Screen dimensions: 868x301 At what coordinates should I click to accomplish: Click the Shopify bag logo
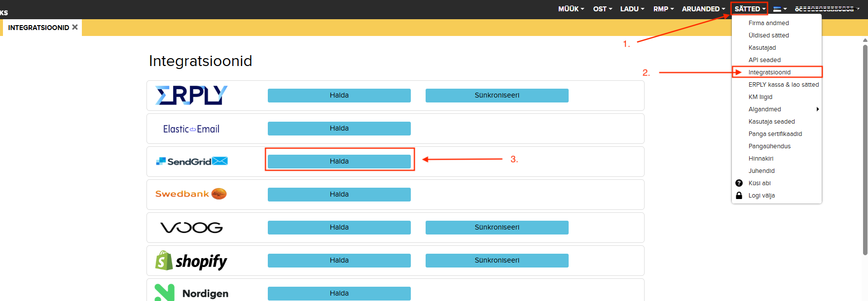164,261
